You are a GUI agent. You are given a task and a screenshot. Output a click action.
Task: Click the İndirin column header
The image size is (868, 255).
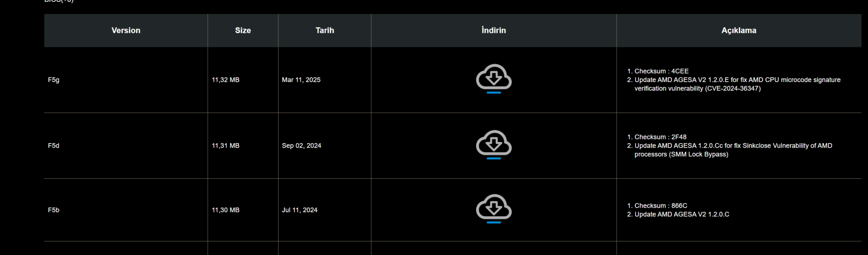click(494, 30)
